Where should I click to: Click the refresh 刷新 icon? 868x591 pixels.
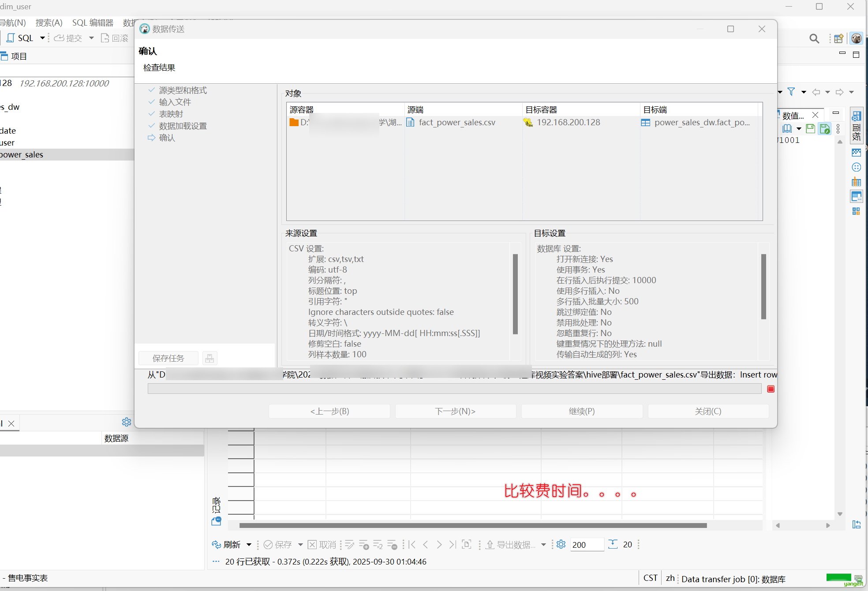tap(216, 544)
